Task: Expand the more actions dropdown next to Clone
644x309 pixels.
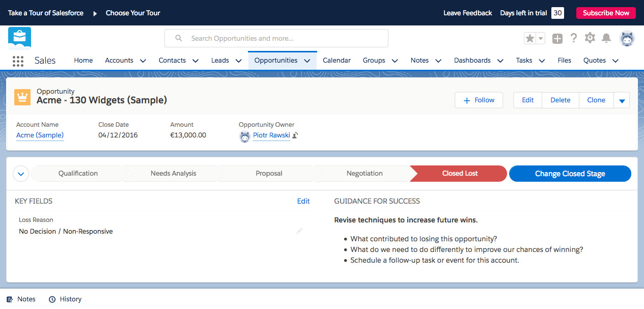Action: [x=622, y=100]
